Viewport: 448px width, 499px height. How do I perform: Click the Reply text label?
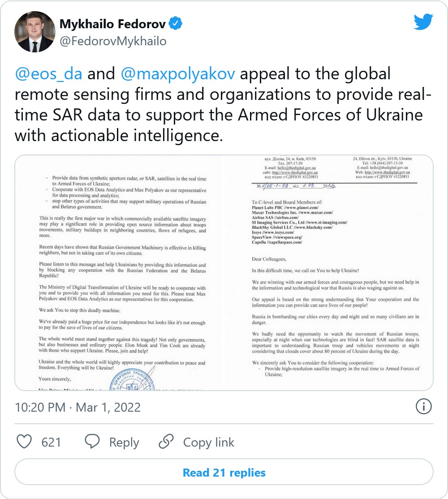tap(124, 443)
